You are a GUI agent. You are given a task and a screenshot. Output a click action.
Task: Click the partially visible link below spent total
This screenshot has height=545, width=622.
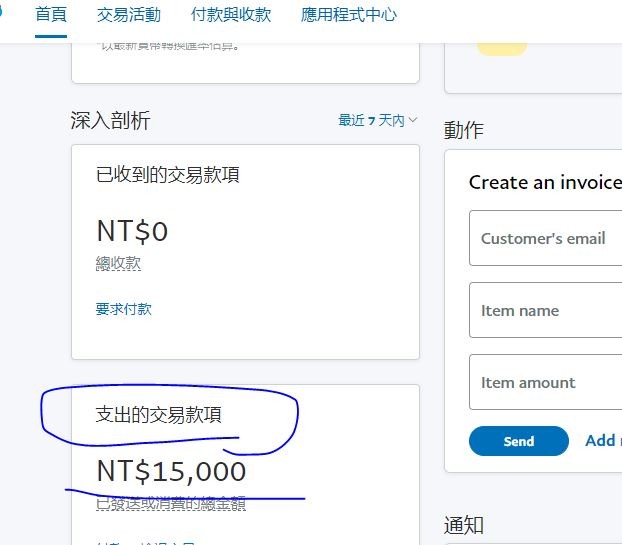(146, 542)
